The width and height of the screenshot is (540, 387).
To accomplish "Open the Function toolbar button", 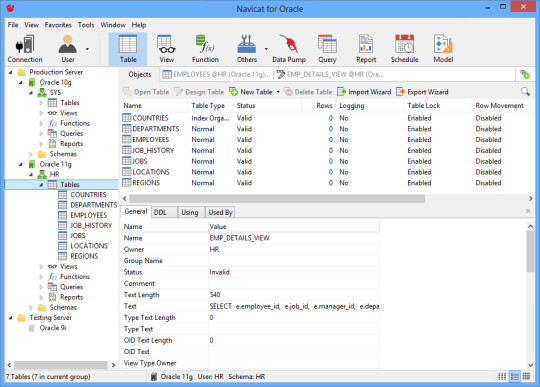I will pos(205,49).
